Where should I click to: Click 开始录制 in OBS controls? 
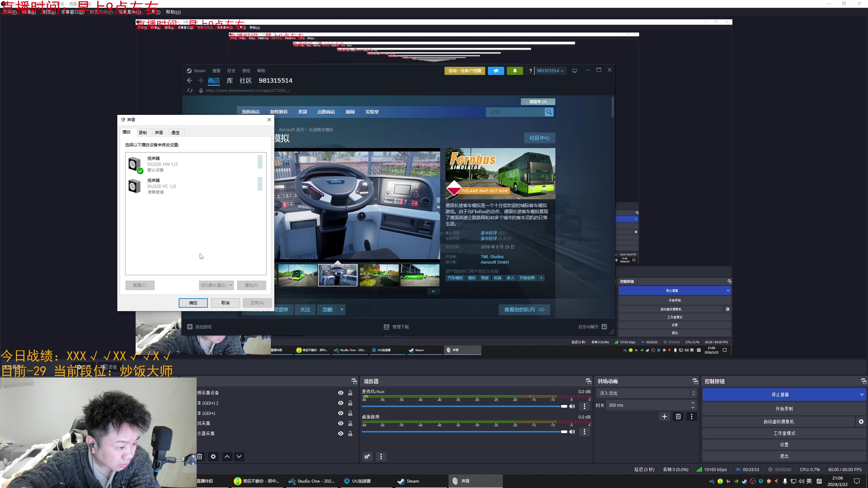click(784, 409)
